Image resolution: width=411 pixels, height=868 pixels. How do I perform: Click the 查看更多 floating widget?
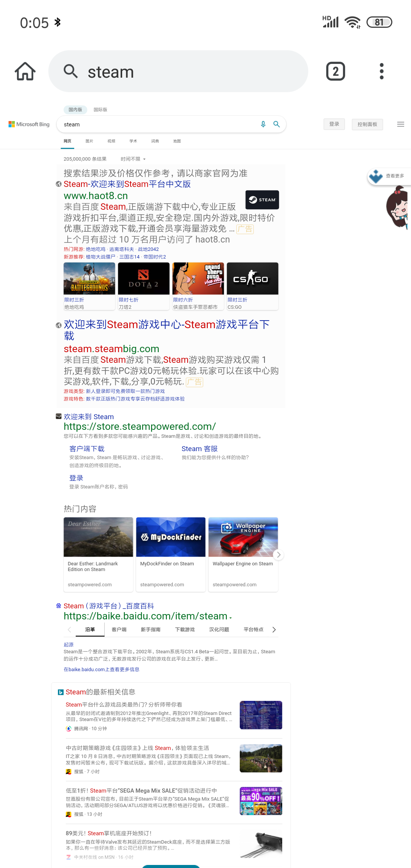pyautogui.click(x=389, y=176)
